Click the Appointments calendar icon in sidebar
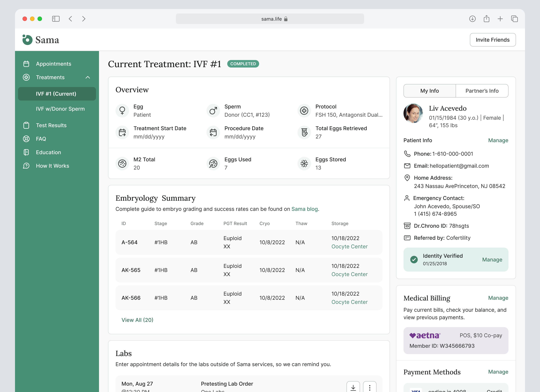The height and width of the screenshot is (392, 540). (x=26, y=64)
